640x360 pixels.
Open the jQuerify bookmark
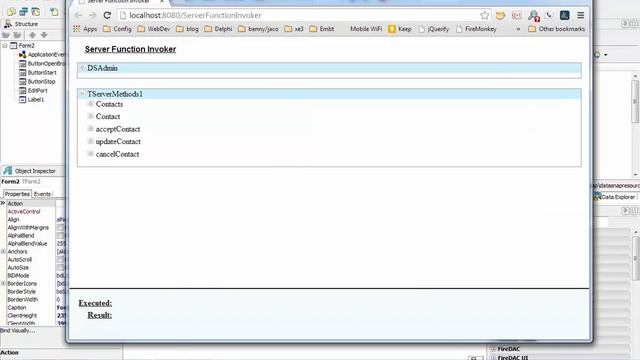point(434,29)
